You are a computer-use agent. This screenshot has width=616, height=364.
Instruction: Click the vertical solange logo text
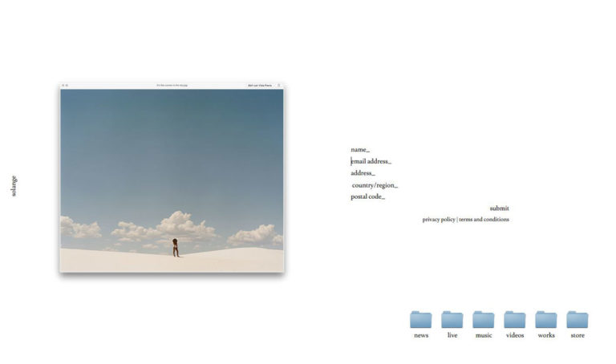[x=14, y=186]
